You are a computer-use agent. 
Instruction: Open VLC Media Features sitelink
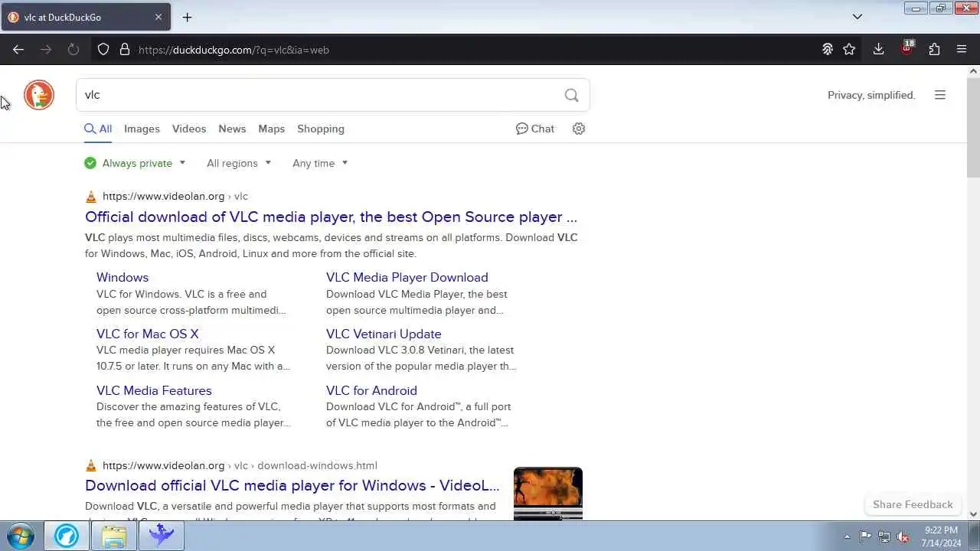[154, 390]
